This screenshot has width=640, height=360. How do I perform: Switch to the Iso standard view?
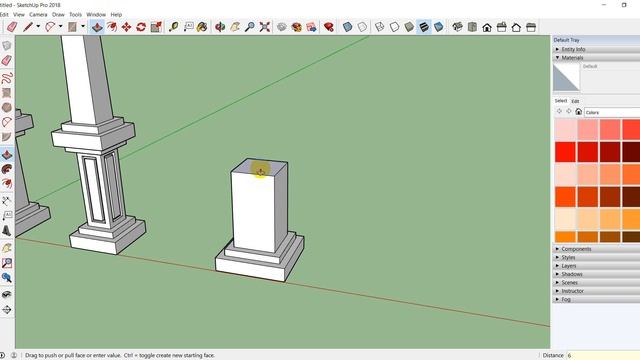[x=458, y=27]
